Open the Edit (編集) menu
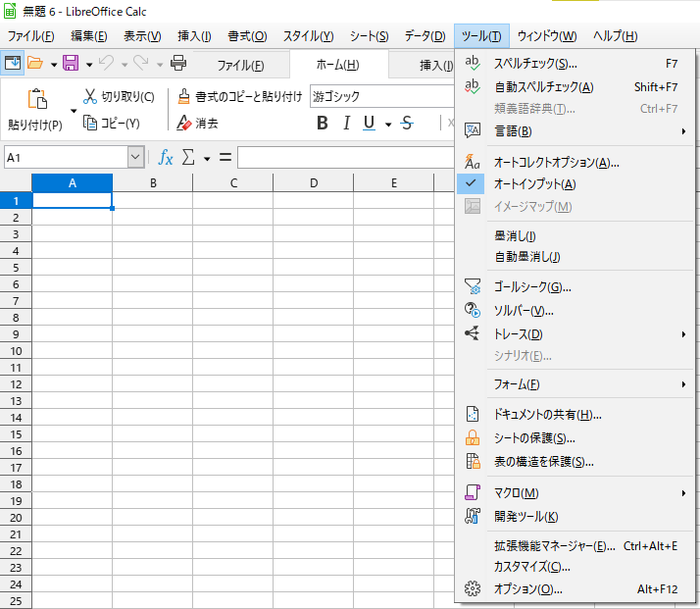The width and height of the screenshot is (700, 609). tap(89, 35)
